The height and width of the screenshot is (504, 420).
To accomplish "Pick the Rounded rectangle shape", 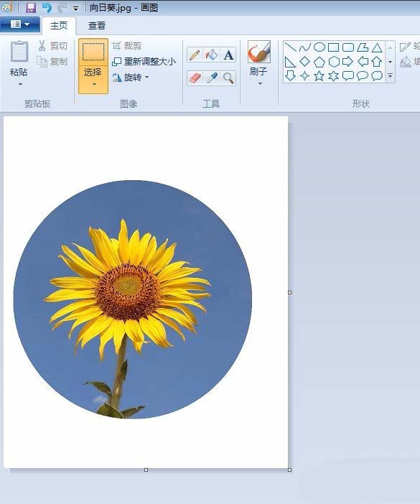I will point(348,47).
